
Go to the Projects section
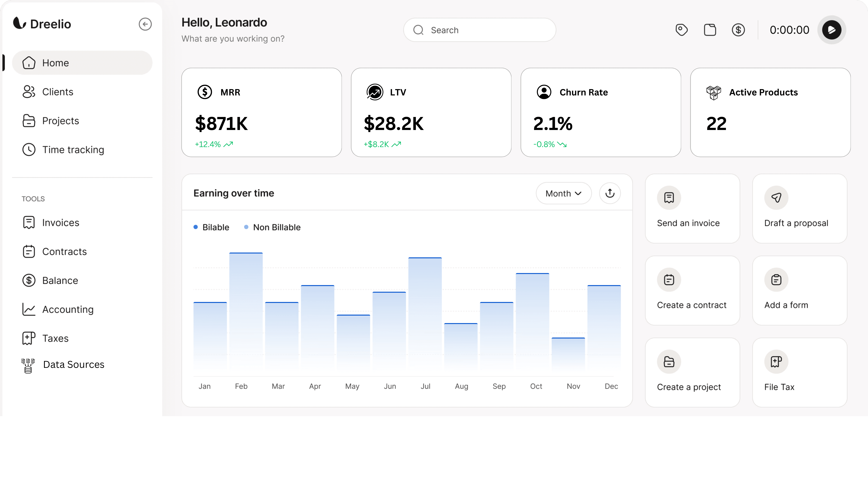click(x=61, y=121)
